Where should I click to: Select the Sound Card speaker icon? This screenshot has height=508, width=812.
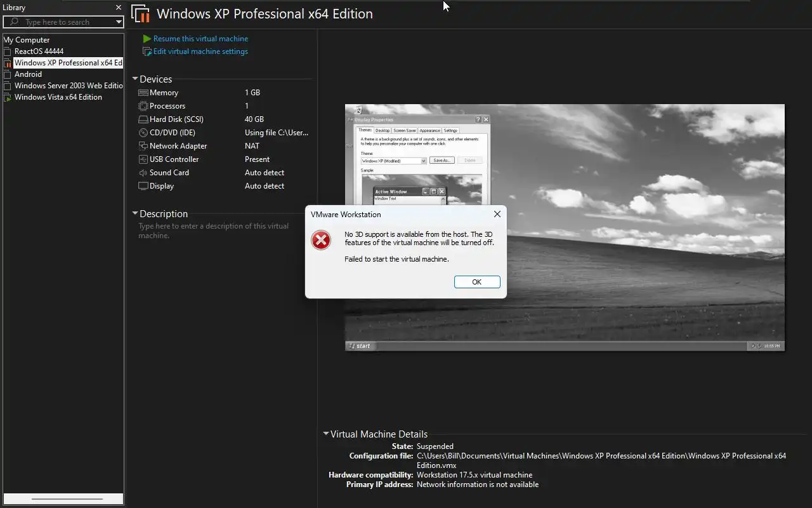(x=143, y=173)
